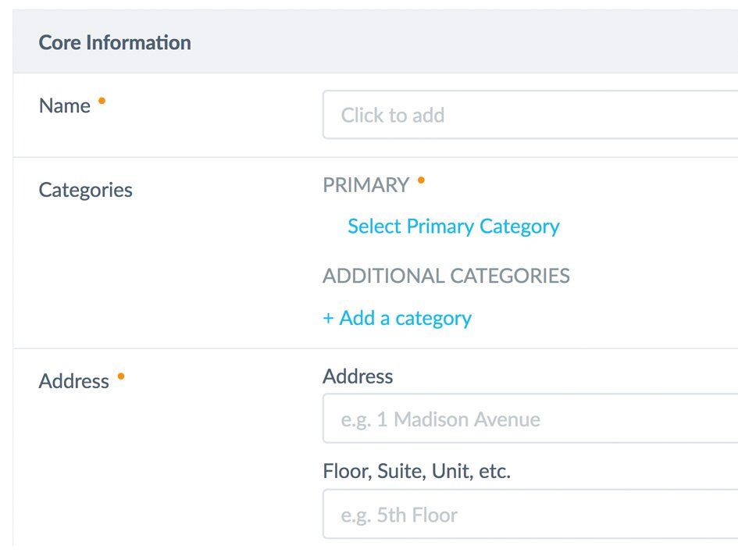Click the orange required dot beside Name
738x560 pixels.
point(102,102)
